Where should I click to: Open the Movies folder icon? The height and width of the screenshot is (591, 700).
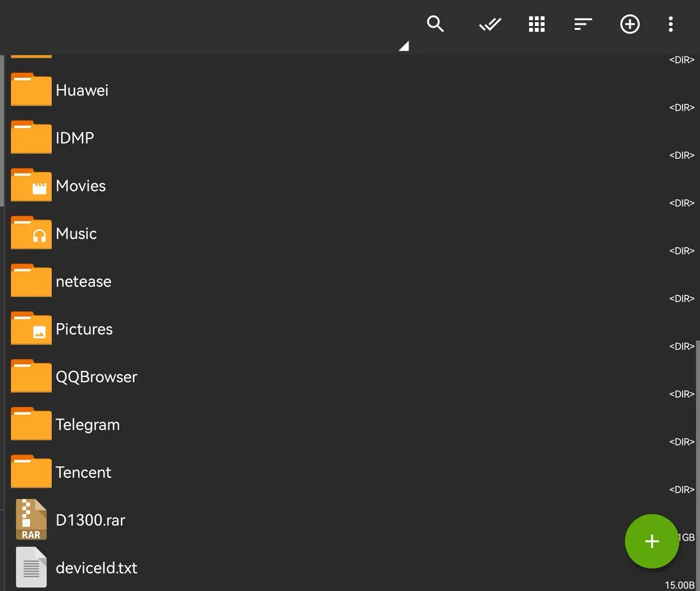pos(31,185)
